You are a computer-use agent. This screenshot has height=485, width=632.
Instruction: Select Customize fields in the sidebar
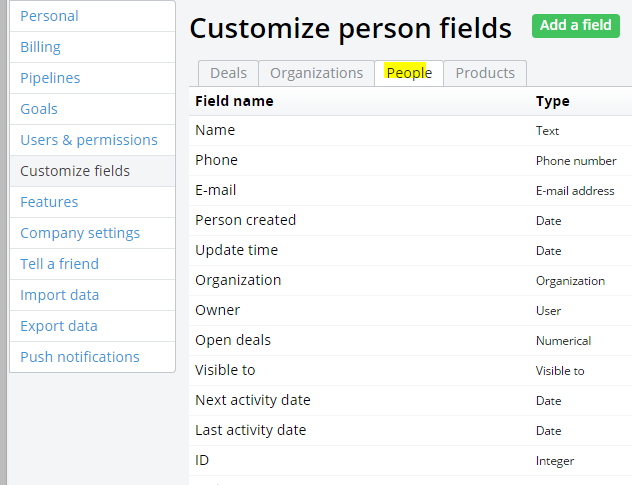tap(92, 171)
